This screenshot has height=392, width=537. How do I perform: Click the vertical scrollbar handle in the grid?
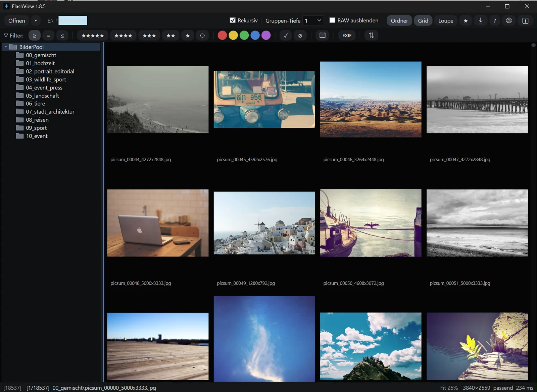click(533, 45)
